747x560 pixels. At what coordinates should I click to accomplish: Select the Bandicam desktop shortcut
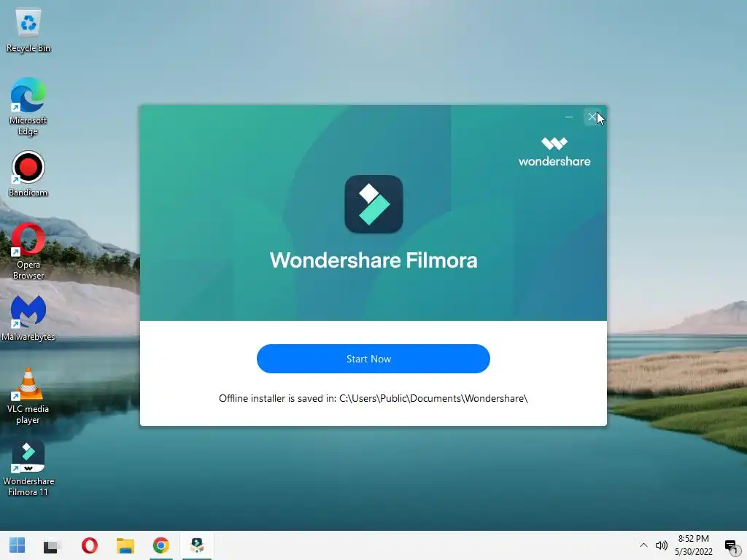(28, 174)
